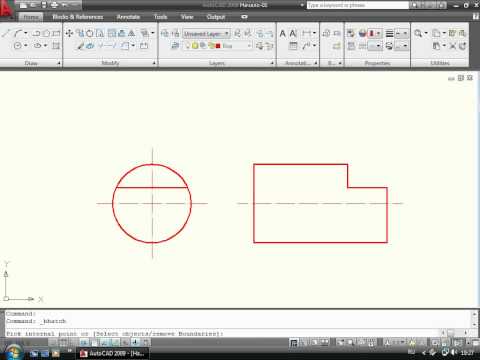Open the object color control in Properties
Viewport: 480px width, 360px height.
click(374, 33)
